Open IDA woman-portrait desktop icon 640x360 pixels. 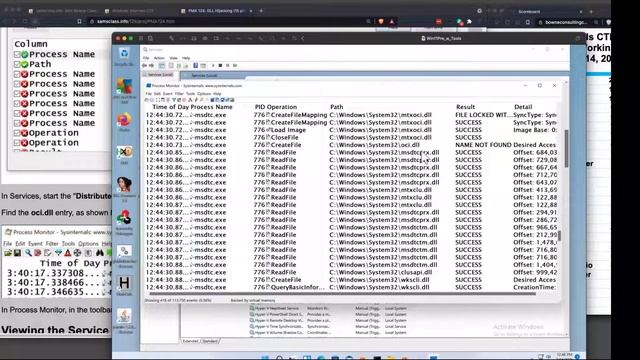[x=124, y=188]
